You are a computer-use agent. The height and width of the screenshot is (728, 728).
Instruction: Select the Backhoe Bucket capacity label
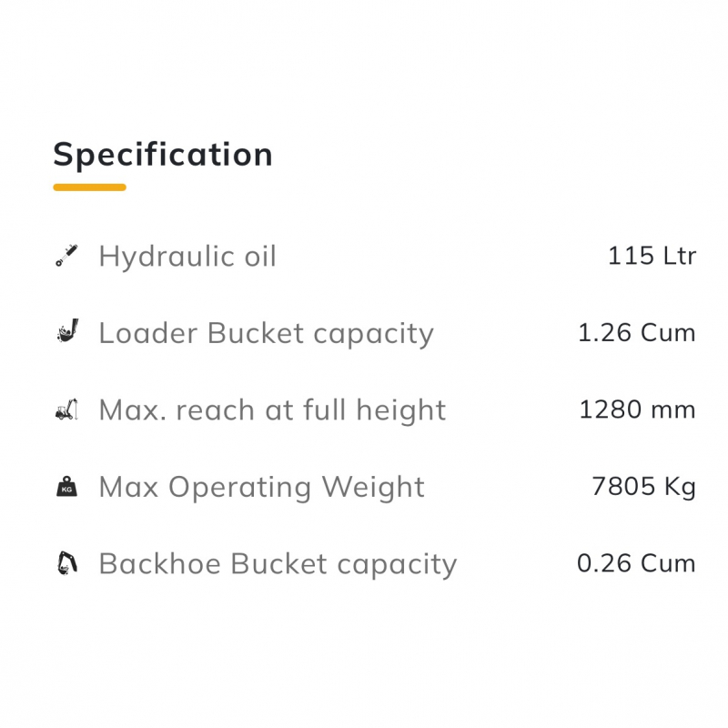[x=278, y=564]
